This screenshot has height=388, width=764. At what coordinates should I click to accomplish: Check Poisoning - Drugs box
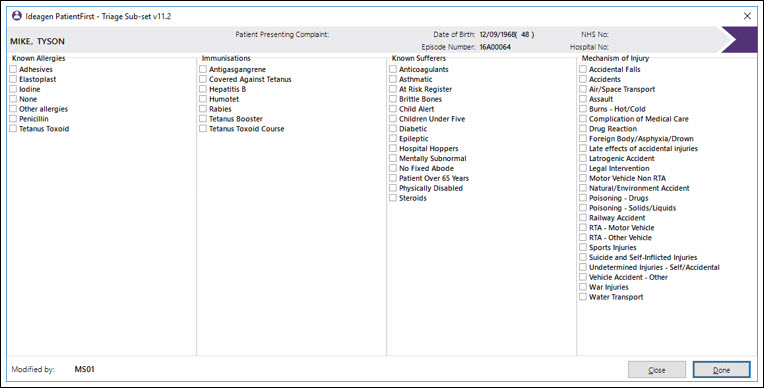583,198
